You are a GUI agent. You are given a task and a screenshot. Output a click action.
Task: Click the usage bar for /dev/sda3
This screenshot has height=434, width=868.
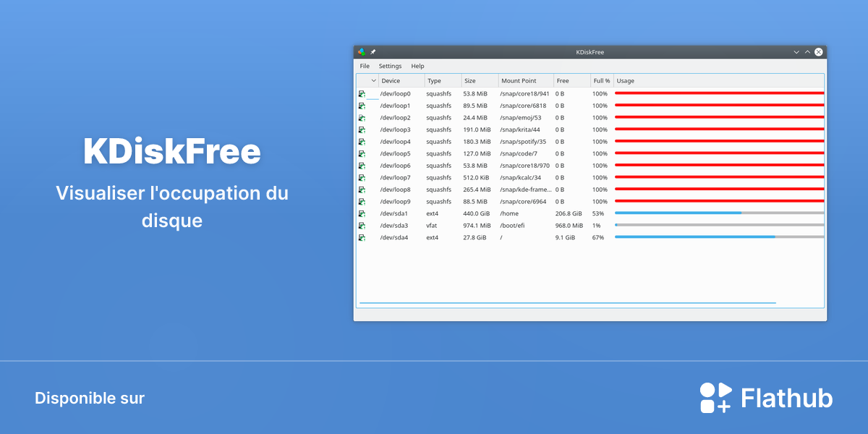[720, 225]
